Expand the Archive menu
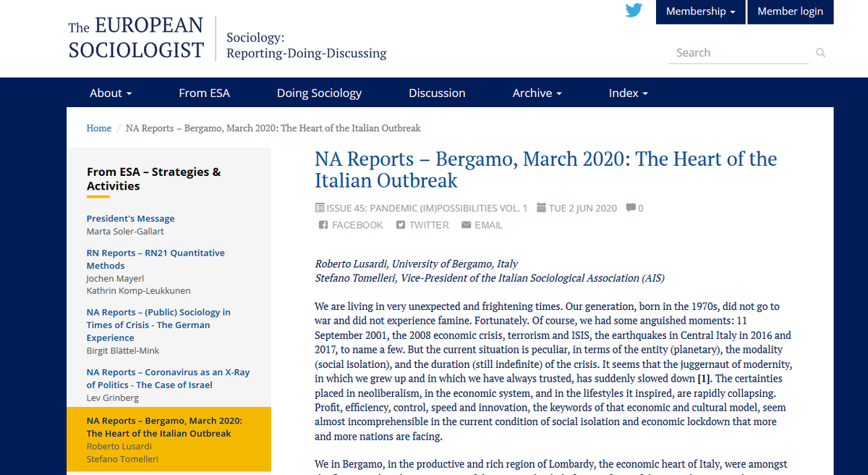The width and height of the screenshot is (868, 475). click(537, 93)
